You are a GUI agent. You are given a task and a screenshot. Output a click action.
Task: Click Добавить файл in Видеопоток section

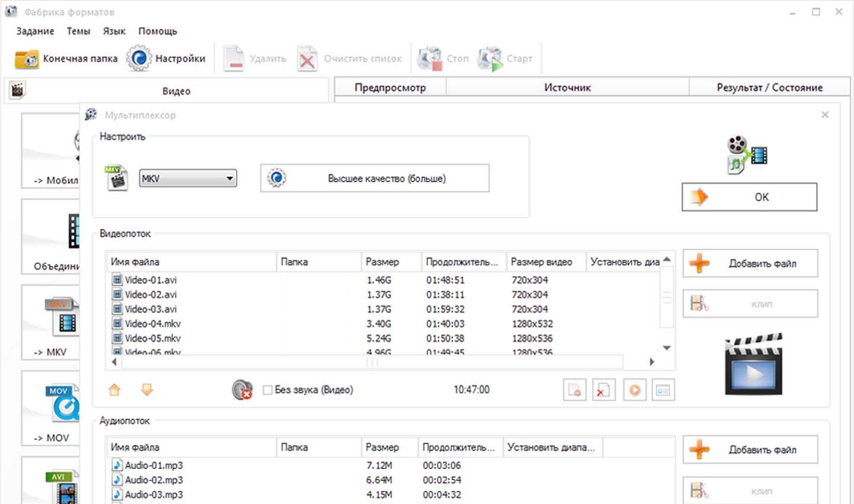pyautogui.click(x=750, y=263)
